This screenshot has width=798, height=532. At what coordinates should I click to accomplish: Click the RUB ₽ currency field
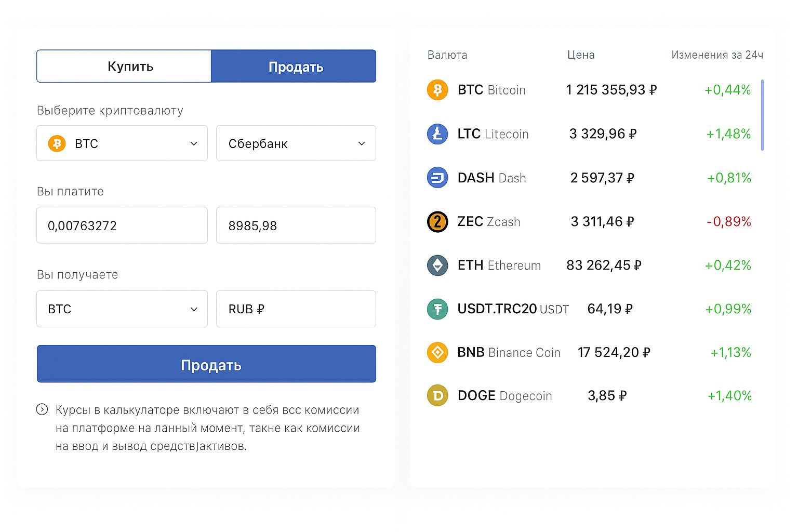click(296, 309)
